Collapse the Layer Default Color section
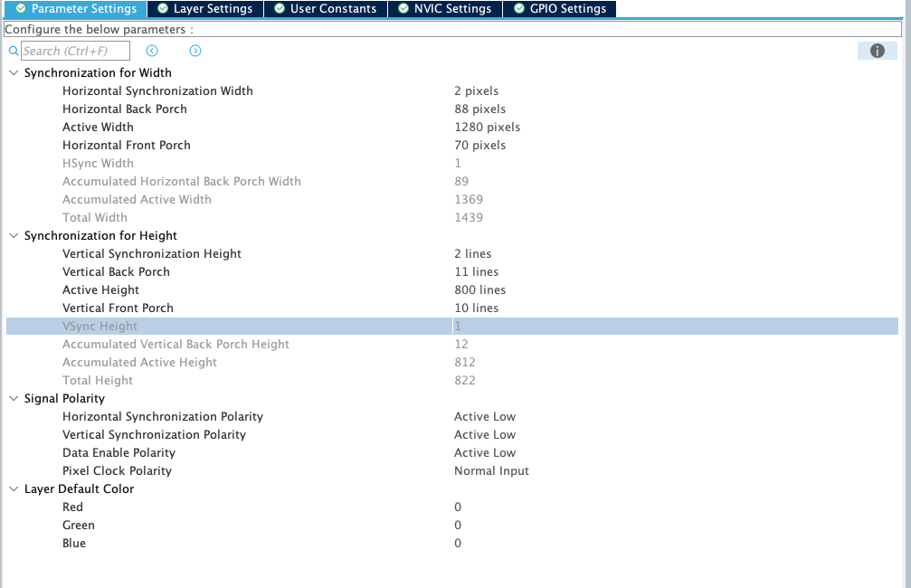 tap(13, 488)
